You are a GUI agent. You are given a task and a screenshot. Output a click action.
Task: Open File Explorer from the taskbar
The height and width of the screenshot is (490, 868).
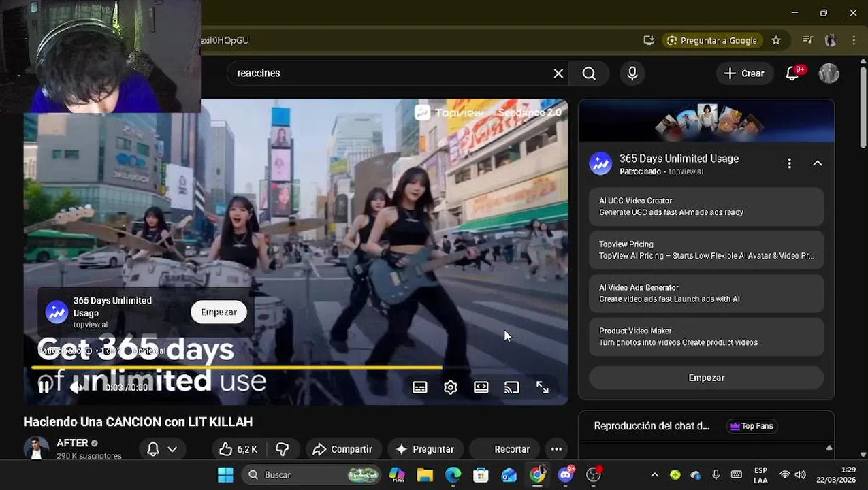(x=425, y=475)
